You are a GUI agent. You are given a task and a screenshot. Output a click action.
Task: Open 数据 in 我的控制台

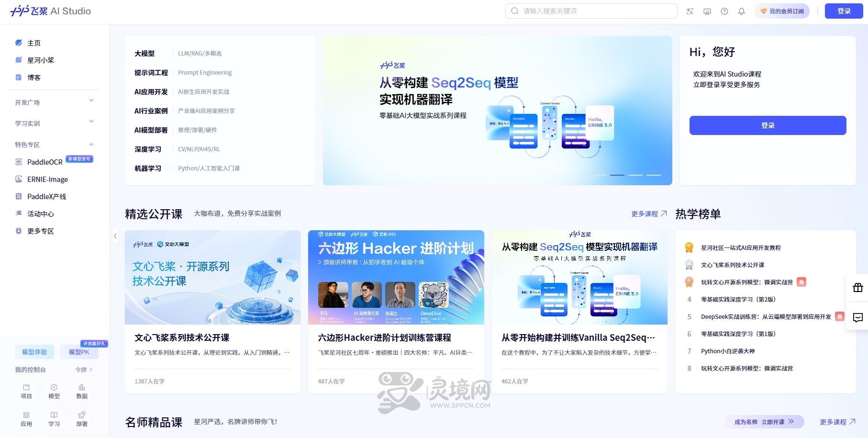82,392
